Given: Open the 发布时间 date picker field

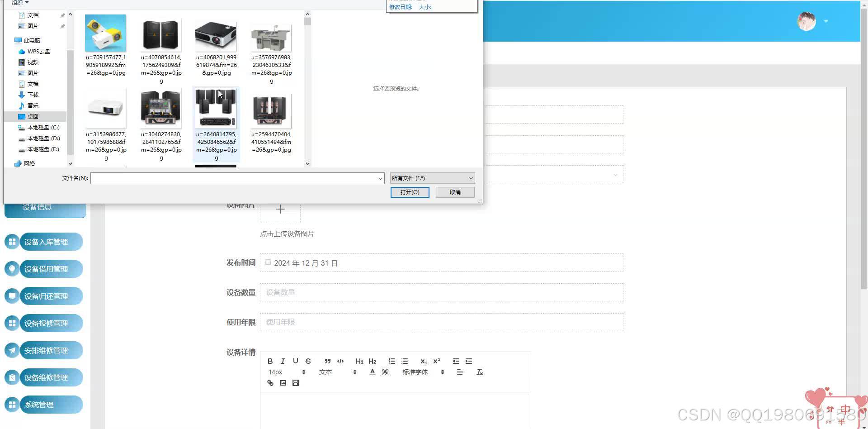Looking at the screenshot, I should click(x=442, y=262).
